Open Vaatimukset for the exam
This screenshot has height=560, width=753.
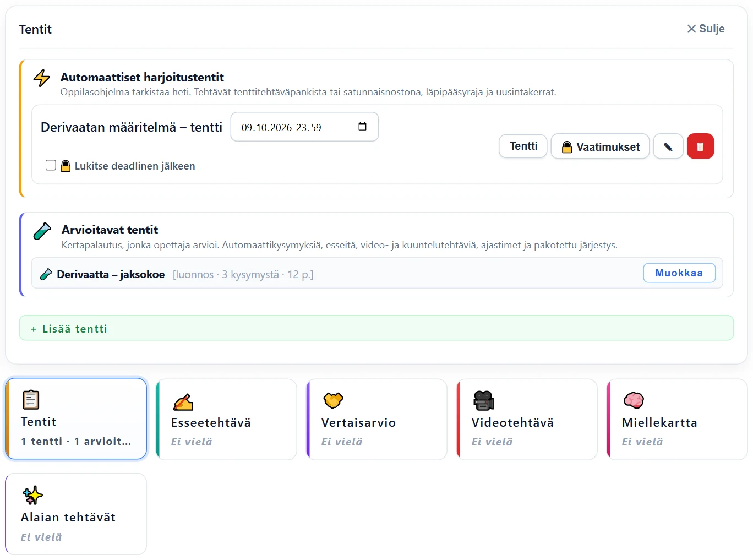[x=601, y=146]
